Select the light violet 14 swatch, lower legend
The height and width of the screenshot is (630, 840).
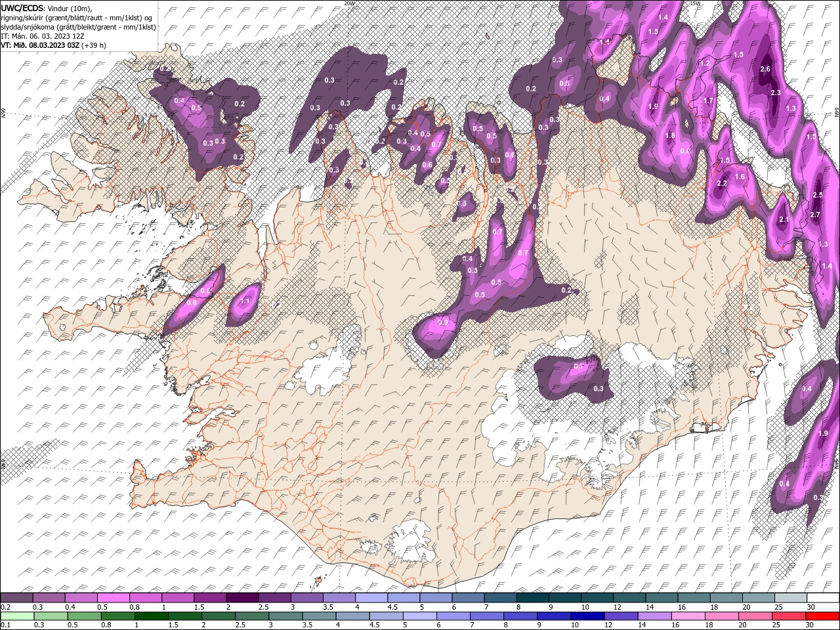point(654,616)
